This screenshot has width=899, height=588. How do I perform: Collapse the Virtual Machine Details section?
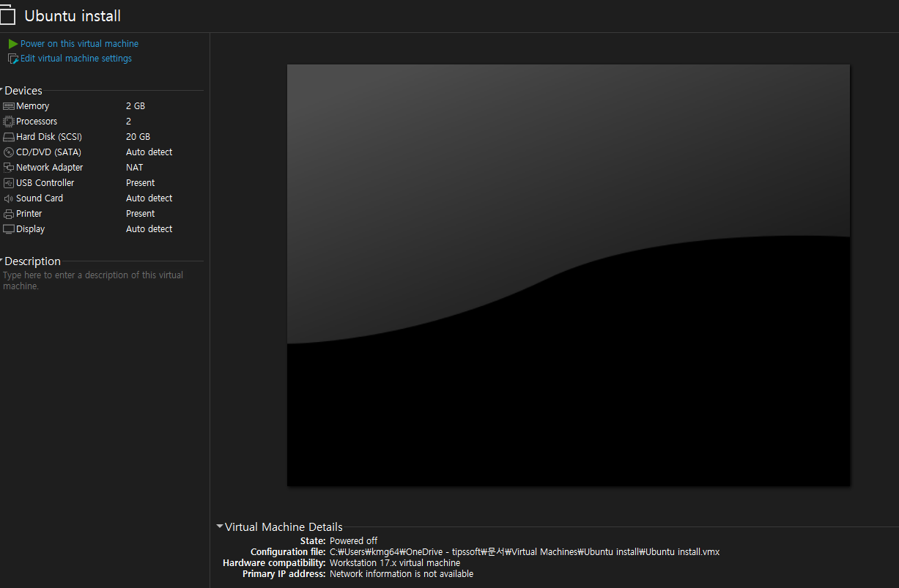click(x=220, y=526)
